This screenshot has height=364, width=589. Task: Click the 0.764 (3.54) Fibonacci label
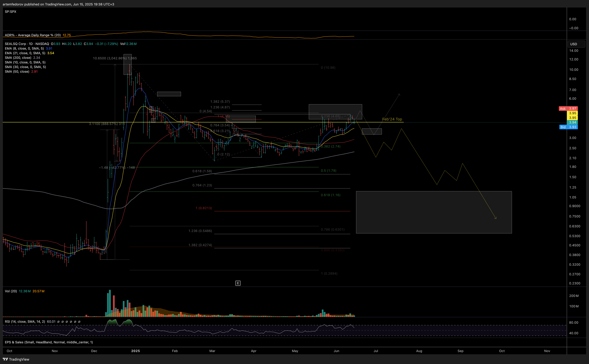coord(220,125)
